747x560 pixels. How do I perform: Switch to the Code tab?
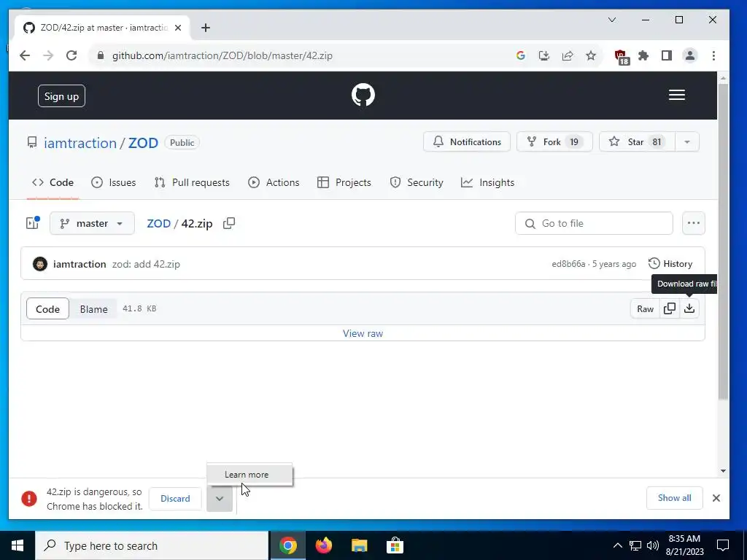[53, 182]
